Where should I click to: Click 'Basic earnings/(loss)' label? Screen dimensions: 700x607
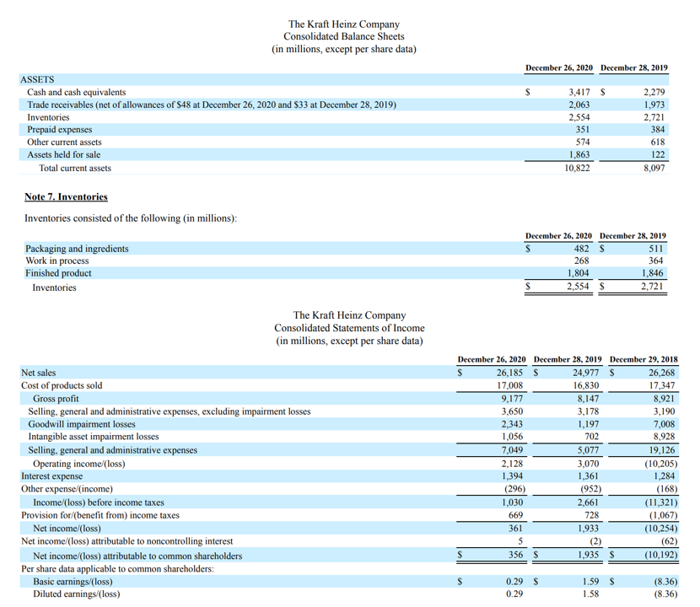tap(73, 582)
